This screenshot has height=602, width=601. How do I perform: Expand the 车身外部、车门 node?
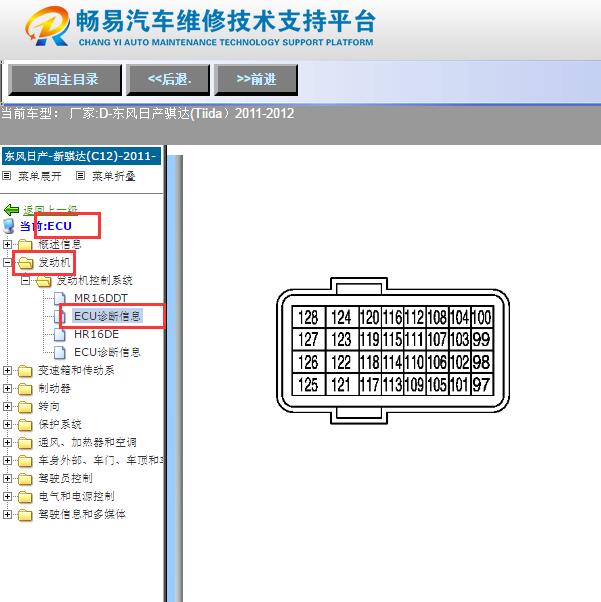(7, 460)
